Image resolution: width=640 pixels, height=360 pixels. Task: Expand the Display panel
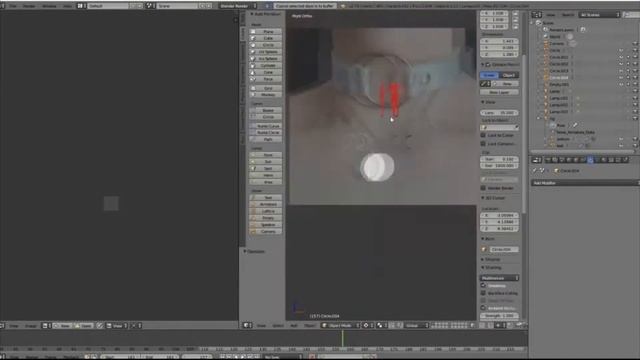(483, 260)
